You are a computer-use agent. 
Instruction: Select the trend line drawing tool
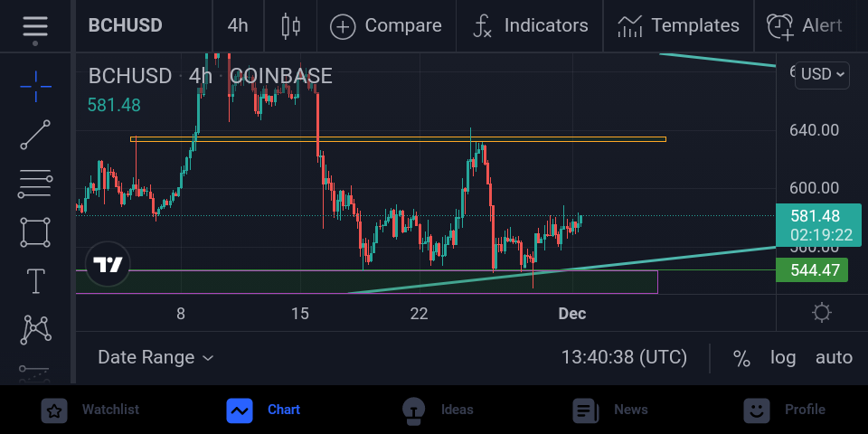pyautogui.click(x=35, y=135)
